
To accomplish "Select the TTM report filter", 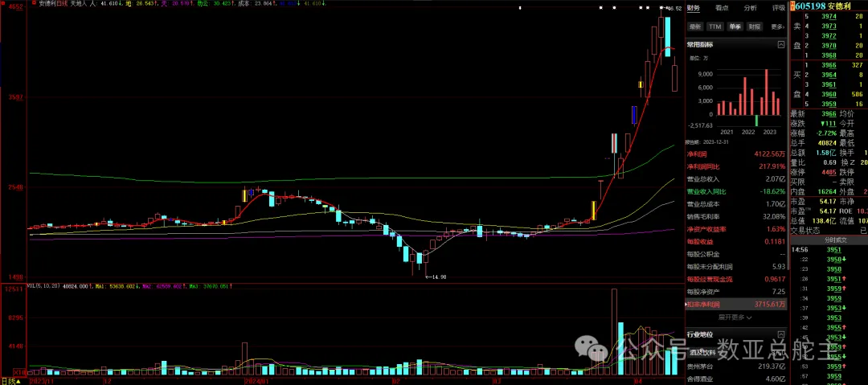I will pos(715,27).
